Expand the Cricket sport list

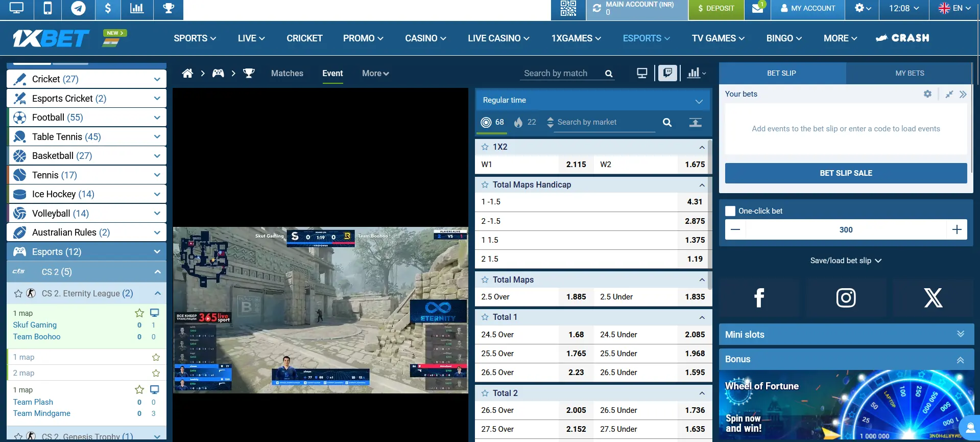click(157, 79)
